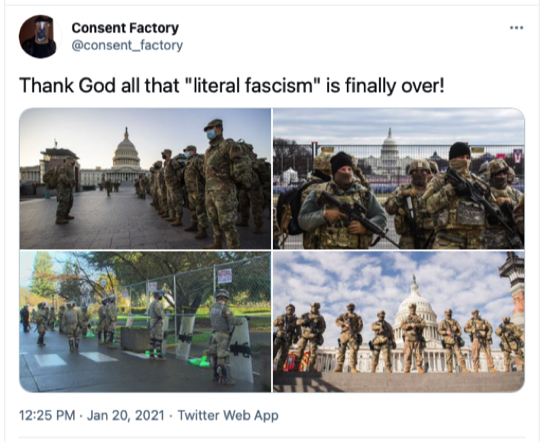Open the three-dot more options menu
Image resolution: width=544 pixels, height=442 pixels.
pos(517,28)
